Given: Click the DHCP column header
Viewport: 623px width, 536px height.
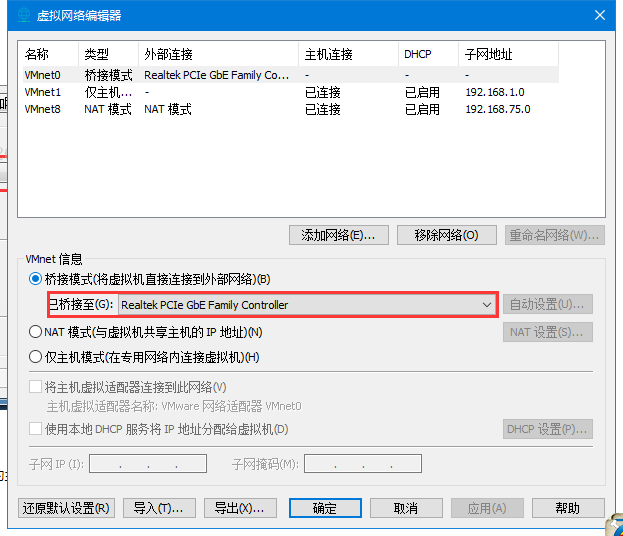Looking at the screenshot, I should pyautogui.click(x=428, y=54).
